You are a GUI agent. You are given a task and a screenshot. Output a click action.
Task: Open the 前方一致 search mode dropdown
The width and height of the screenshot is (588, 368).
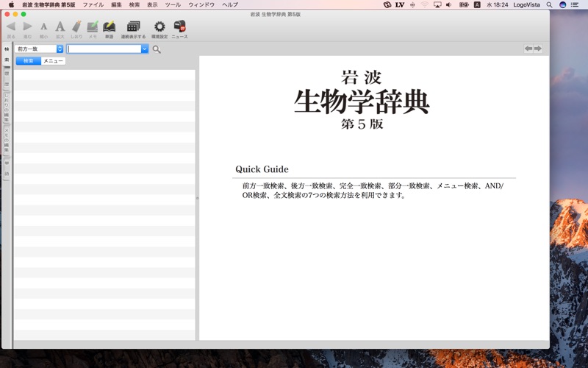[39, 49]
